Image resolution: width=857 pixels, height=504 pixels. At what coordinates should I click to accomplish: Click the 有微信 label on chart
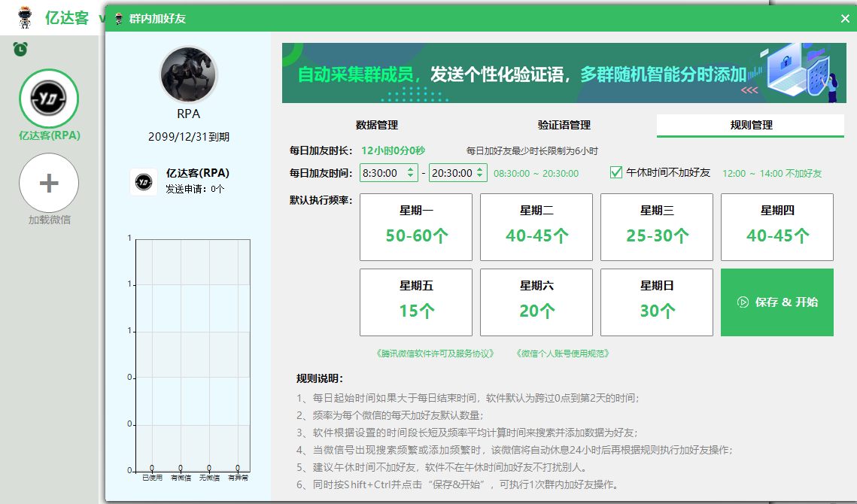(181, 478)
